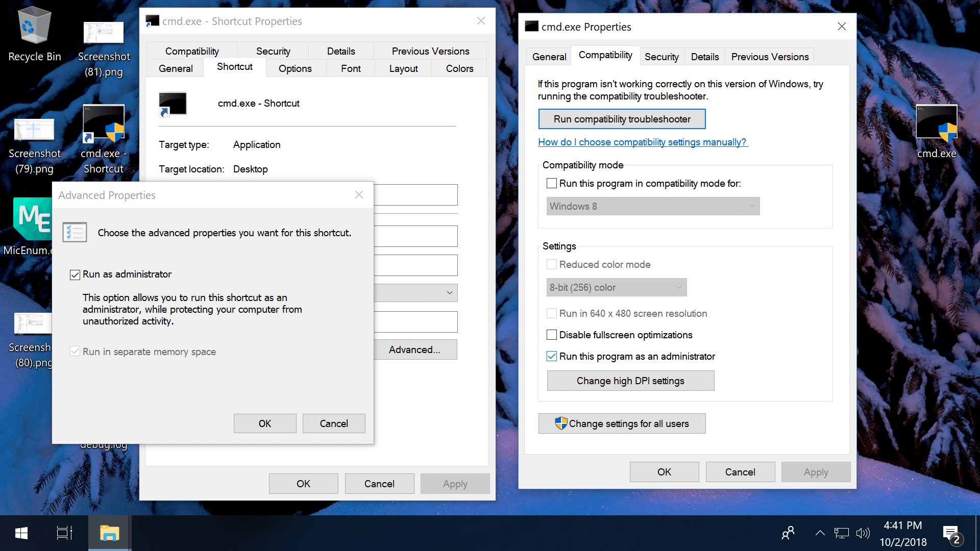Enable Disable fullscreen optimizations checkbox

pos(552,335)
